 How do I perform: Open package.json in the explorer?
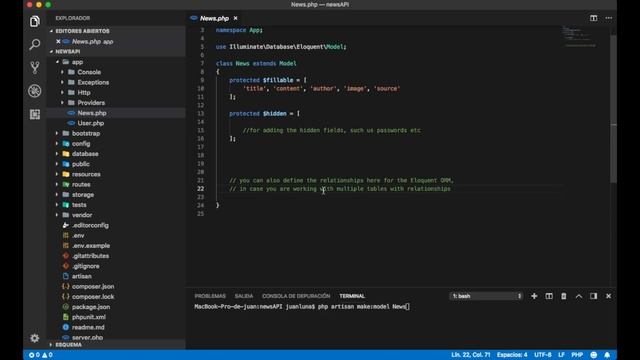click(x=91, y=307)
